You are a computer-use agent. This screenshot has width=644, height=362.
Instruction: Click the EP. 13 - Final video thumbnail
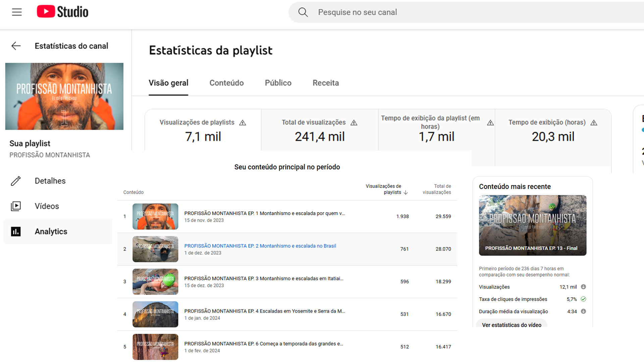pos(532,225)
